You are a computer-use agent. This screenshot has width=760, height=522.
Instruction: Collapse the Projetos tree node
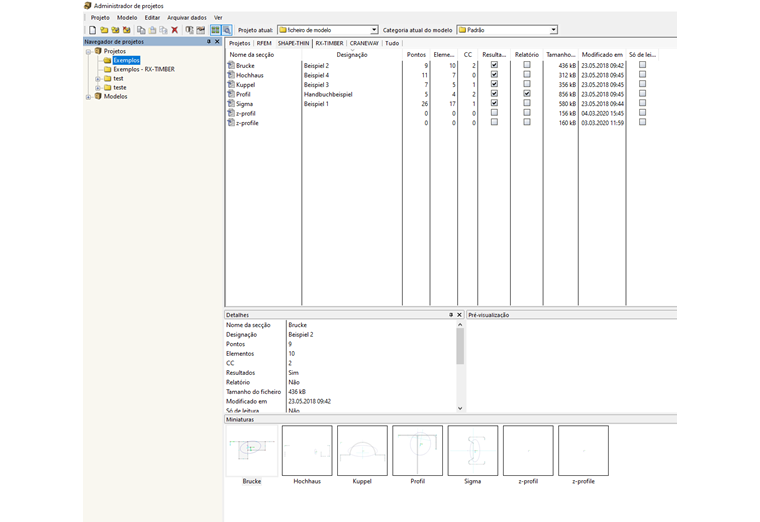(x=88, y=51)
